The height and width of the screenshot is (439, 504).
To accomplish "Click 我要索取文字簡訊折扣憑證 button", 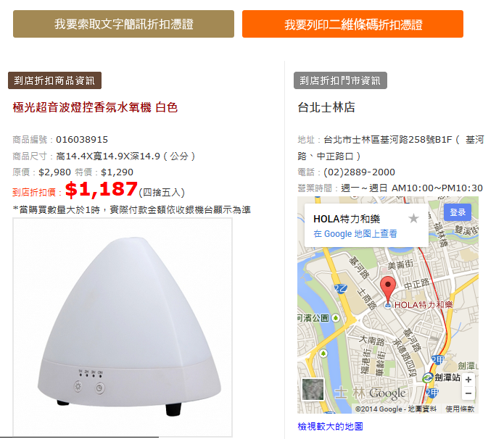I will coord(123,24).
